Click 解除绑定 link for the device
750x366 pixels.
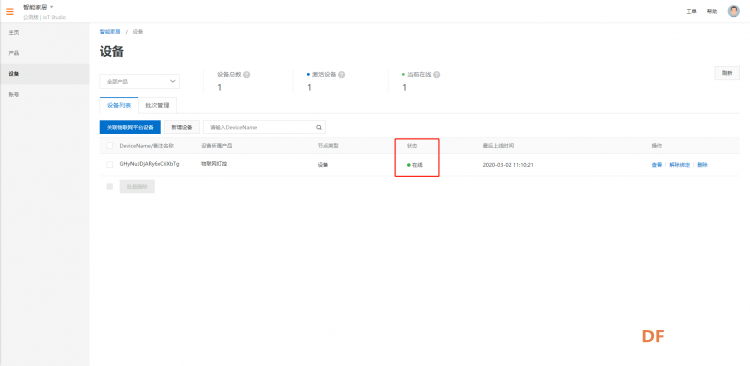(x=680, y=165)
